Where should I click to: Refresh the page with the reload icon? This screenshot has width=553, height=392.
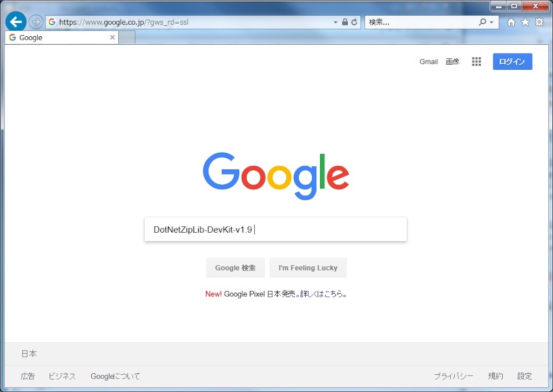click(x=354, y=22)
